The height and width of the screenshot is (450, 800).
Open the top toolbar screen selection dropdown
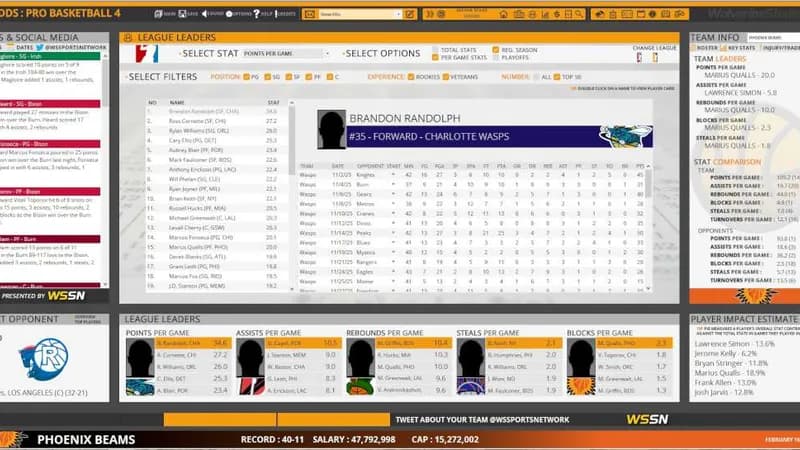[360, 14]
